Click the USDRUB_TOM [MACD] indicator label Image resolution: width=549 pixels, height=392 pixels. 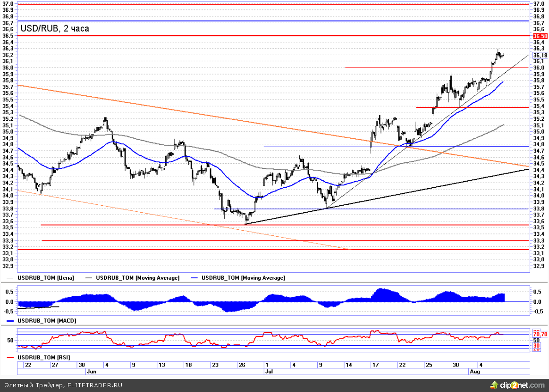(x=46, y=320)
